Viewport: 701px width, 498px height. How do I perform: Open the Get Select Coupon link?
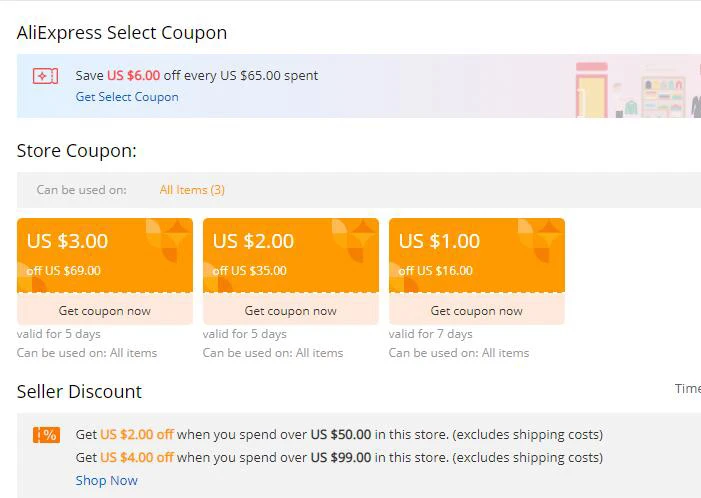tap(127, 97)
